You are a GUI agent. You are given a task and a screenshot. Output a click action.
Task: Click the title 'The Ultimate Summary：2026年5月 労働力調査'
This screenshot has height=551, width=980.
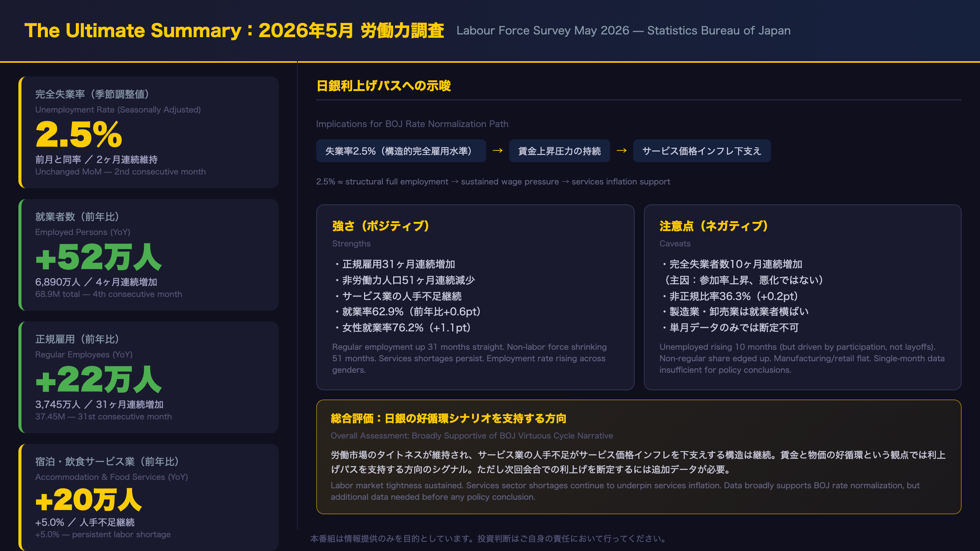coord(234,31)
